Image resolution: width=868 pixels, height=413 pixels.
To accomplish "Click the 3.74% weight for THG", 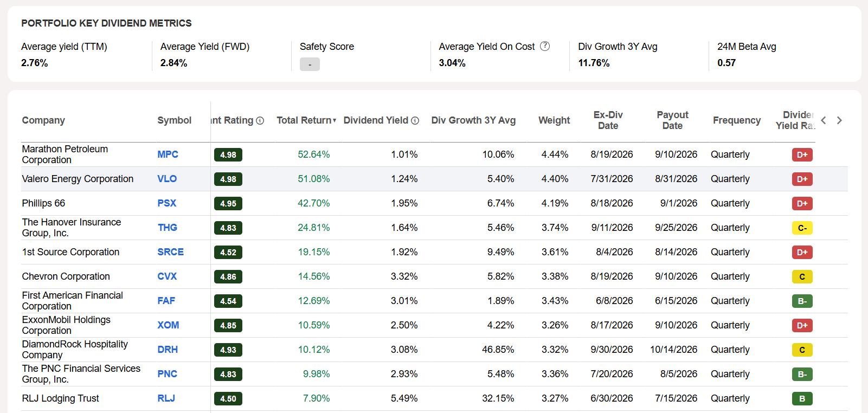I will pos(555,228).
